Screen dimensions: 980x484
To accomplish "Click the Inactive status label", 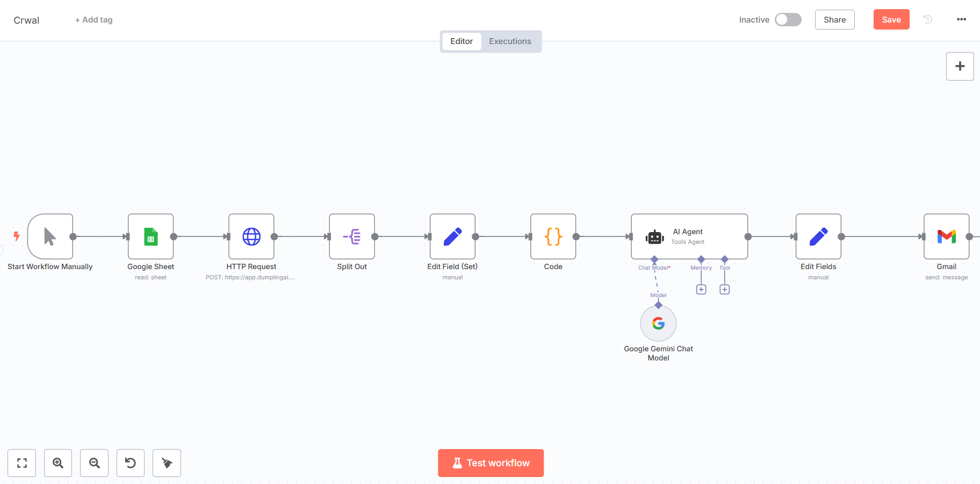I will [754, 20].
